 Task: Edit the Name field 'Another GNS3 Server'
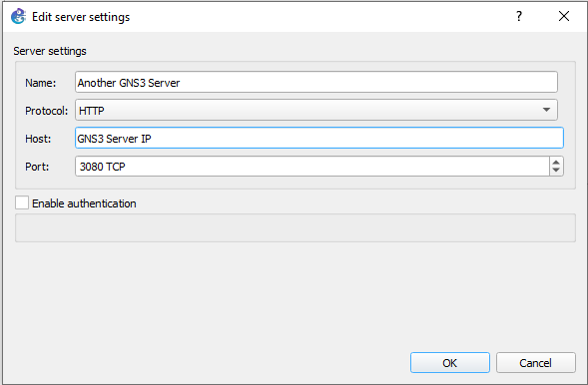tap(316, 82)
